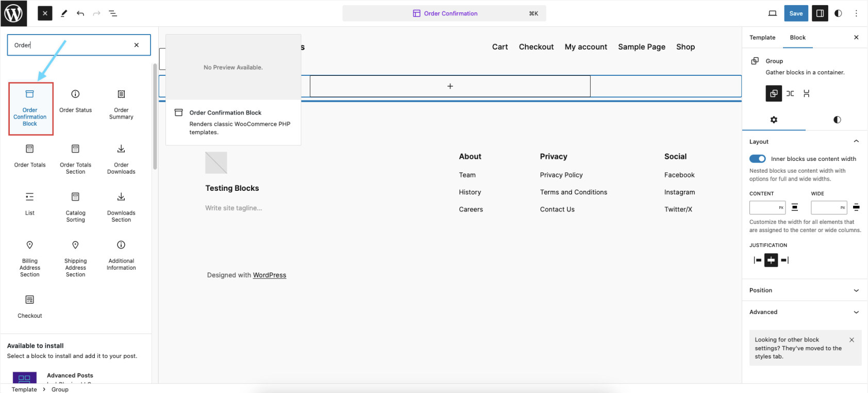Open the Options three-dot menu
The height and width of the screenshot is (393, 868).
pos(856,13)
